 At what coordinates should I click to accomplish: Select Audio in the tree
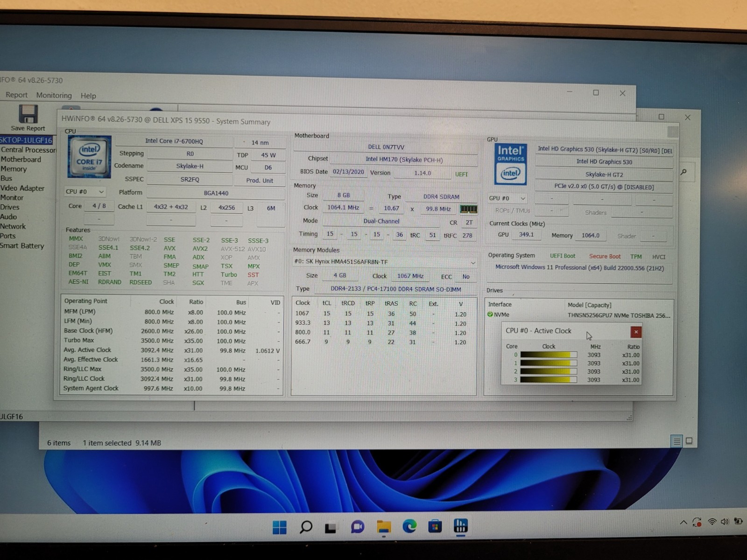click(8, 217)
